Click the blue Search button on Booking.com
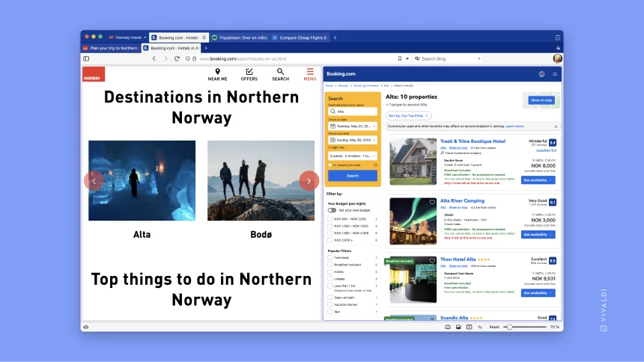The width and height of the screenshot is (644, 362). coord(353,176)
